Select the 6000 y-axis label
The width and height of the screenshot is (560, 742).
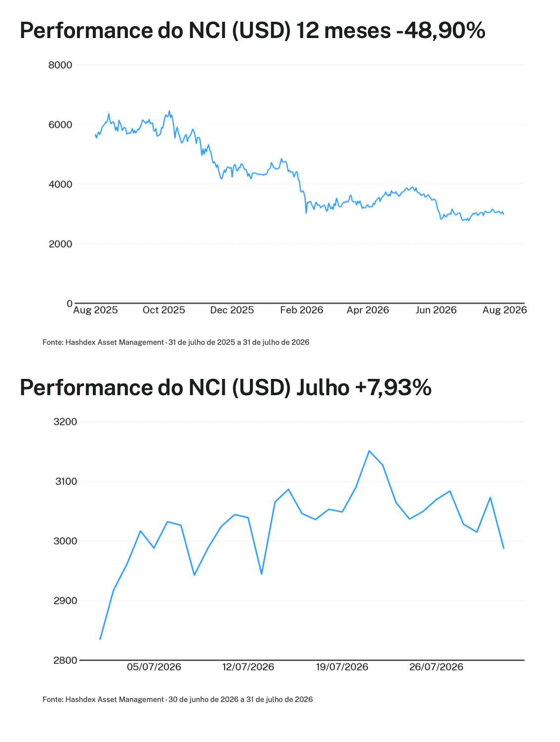[x=60, y=125]
